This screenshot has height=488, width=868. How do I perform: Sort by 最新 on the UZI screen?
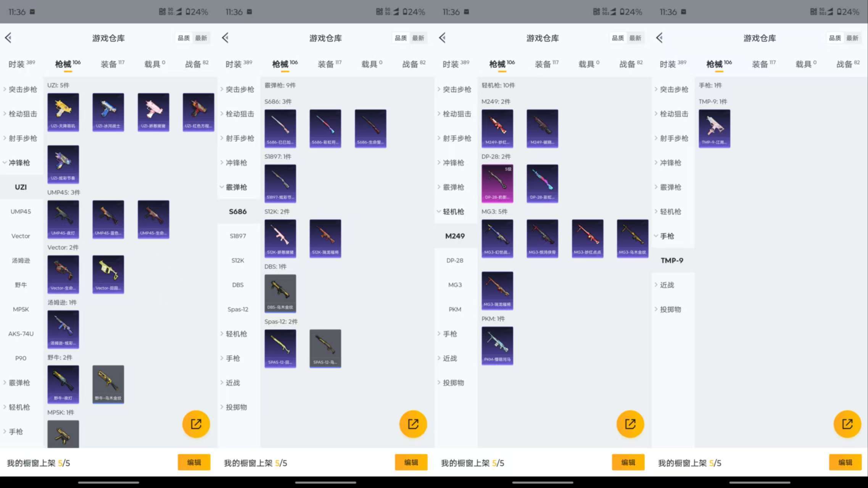[x=201, y=38]
